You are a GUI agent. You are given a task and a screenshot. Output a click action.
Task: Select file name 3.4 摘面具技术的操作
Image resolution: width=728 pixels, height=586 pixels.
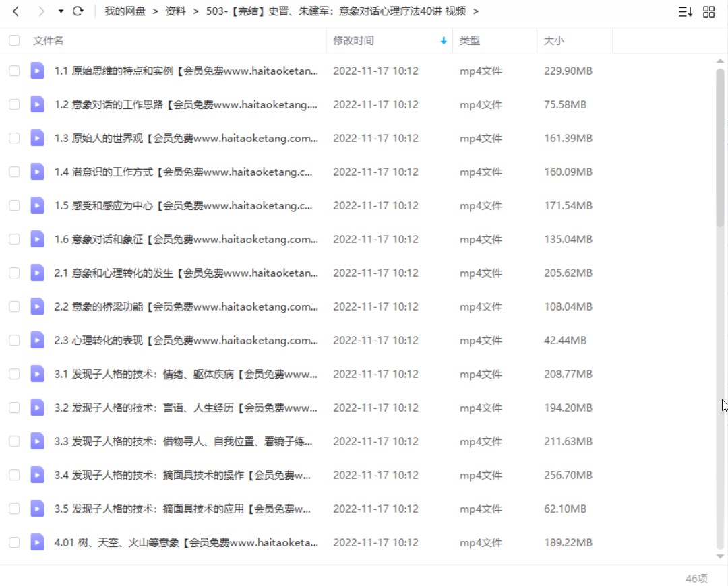183,475
